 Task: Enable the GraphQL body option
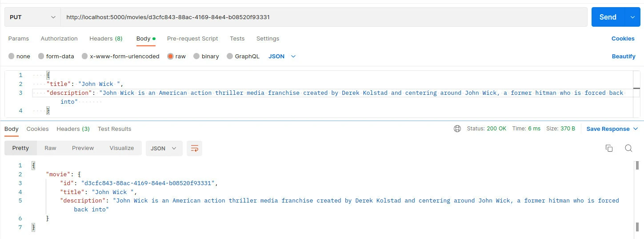point(230,57)
